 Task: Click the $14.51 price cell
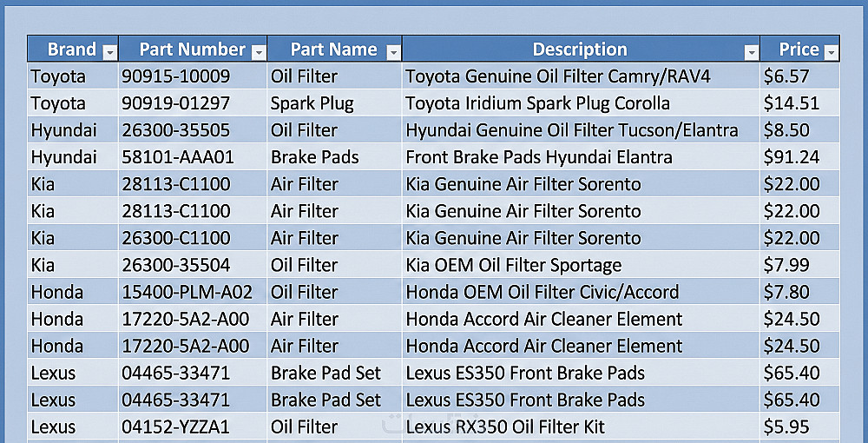791,103
